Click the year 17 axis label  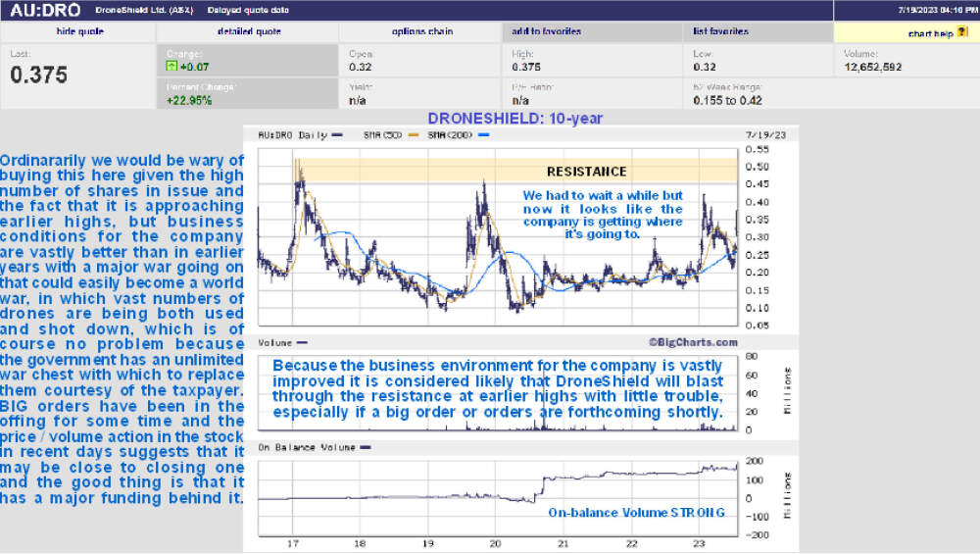click(292, 543)
